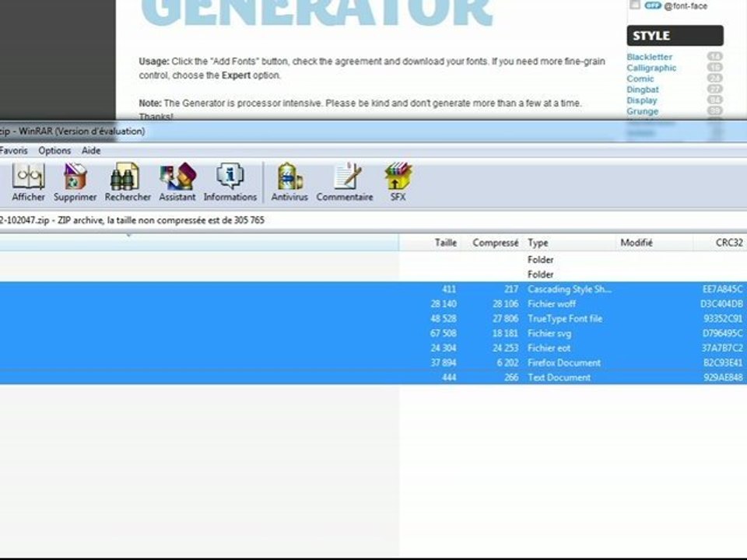Open the Rechercher search tool
The image size is (747, 560).
[128, 182]
